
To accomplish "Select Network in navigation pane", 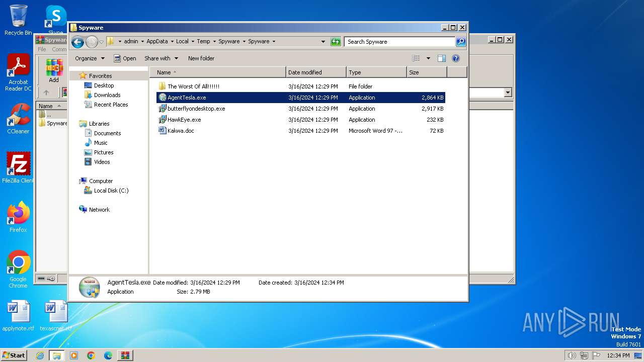I will [x=99, y=210].
